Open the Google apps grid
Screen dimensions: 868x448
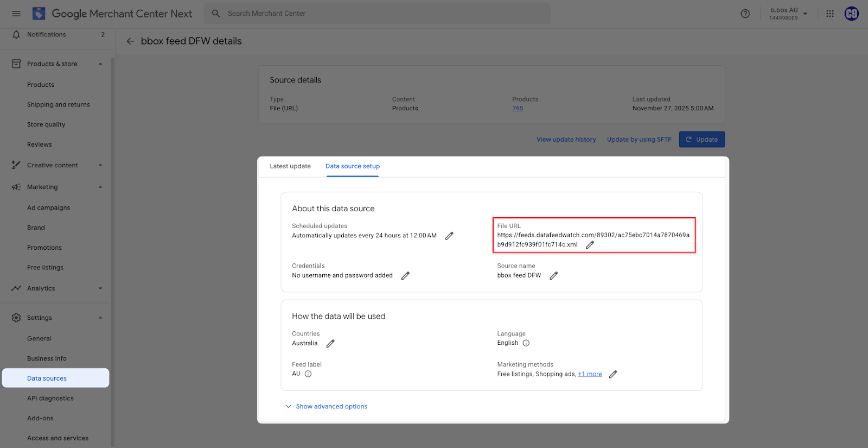[x=829, y=14]
